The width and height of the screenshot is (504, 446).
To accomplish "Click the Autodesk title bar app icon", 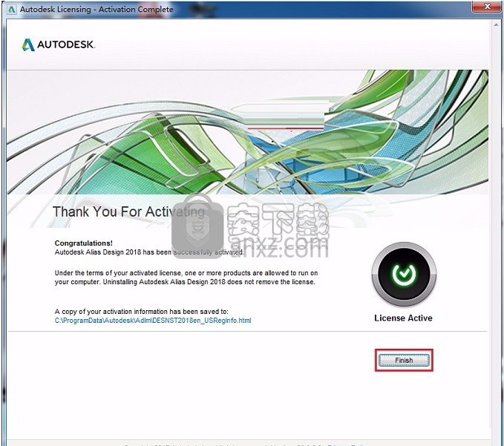I will click(12, 10).
